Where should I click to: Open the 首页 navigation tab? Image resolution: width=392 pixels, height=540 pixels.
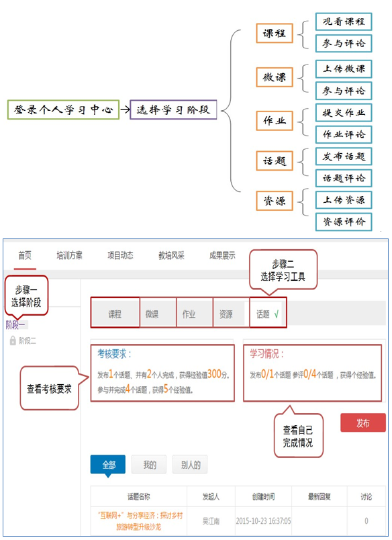click(25, 255)
